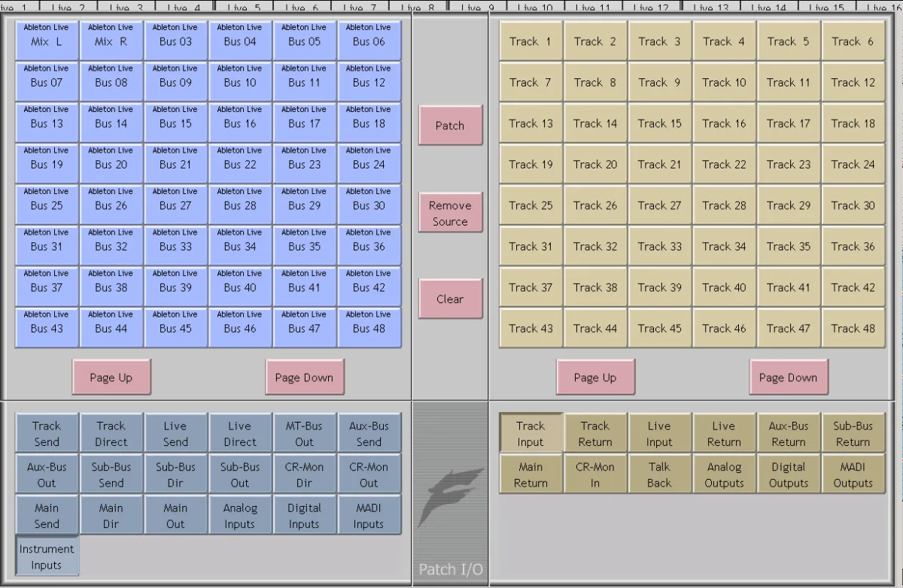Select Live Input destination category
This screenshot has height=588, width=903.
click(659, 434)
